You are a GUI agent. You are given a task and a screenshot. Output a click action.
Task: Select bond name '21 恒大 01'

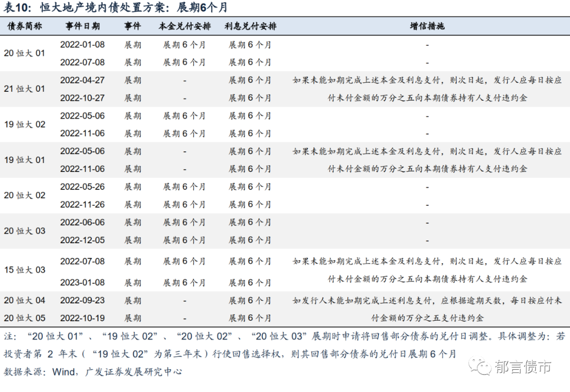[x=24, y=89]
